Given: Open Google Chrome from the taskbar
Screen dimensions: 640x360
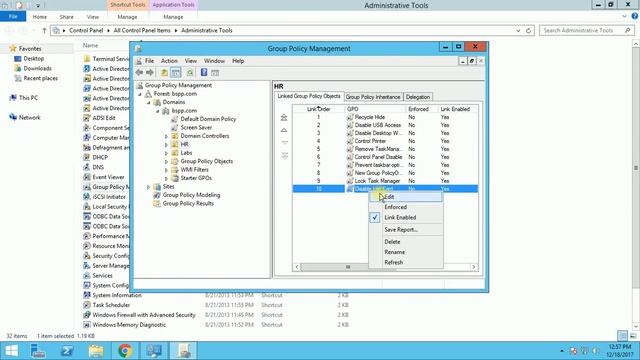Looking at the screenshot, I should (x=125, y=351).
